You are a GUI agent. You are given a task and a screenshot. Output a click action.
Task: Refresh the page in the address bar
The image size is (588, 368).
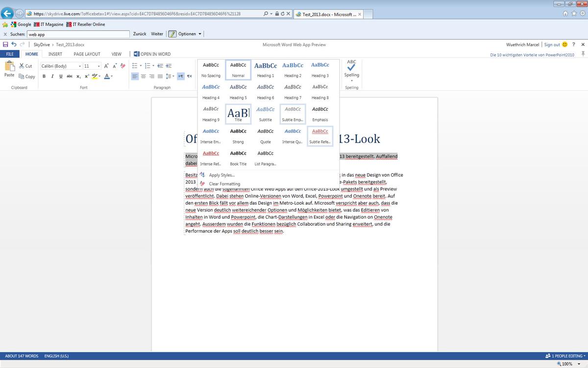tap(283, 14)
